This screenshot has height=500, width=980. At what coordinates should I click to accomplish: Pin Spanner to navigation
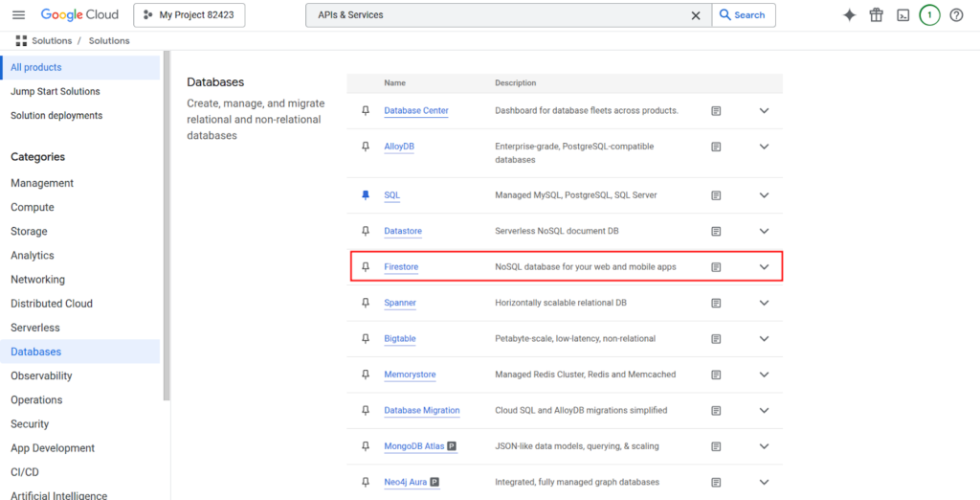coord(366,303)
